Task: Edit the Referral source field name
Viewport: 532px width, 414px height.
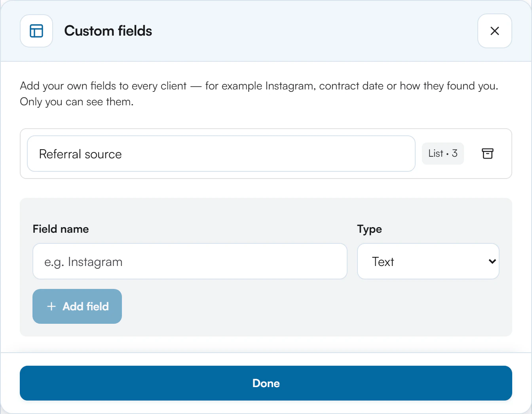Action: pyautogui.click(x=221, y=154)
